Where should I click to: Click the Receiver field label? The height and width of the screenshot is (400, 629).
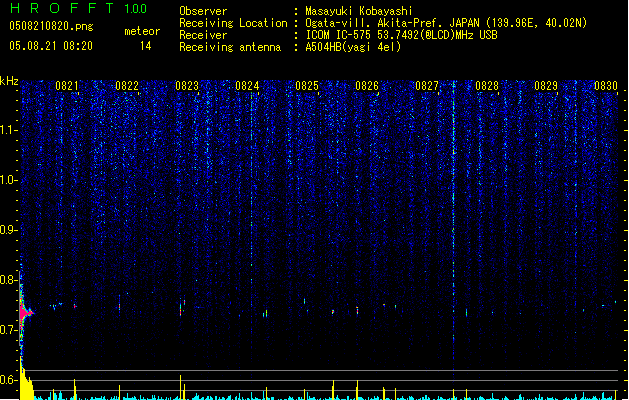pyautogui.click(x=203, y=35)
